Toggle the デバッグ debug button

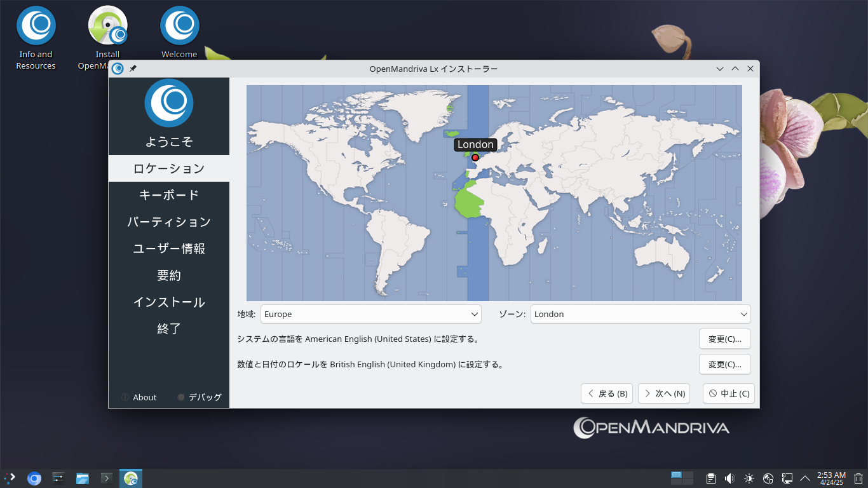tap(200, 397)
